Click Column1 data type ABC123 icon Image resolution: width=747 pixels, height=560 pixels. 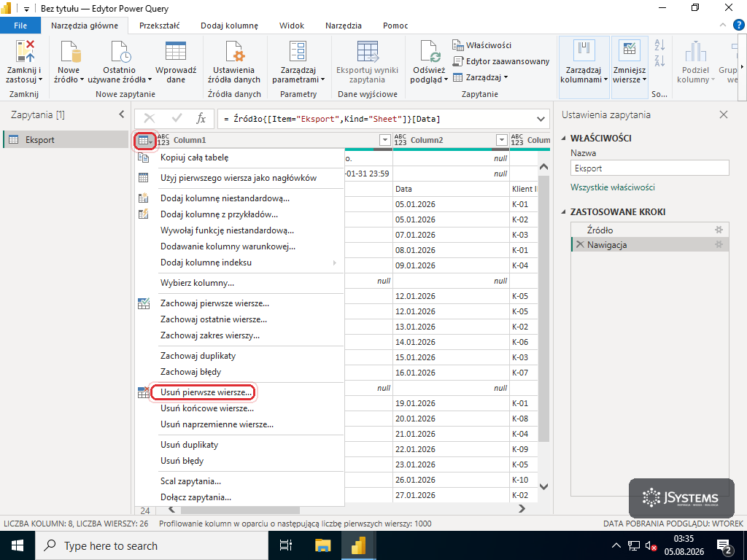pos(163,140)
